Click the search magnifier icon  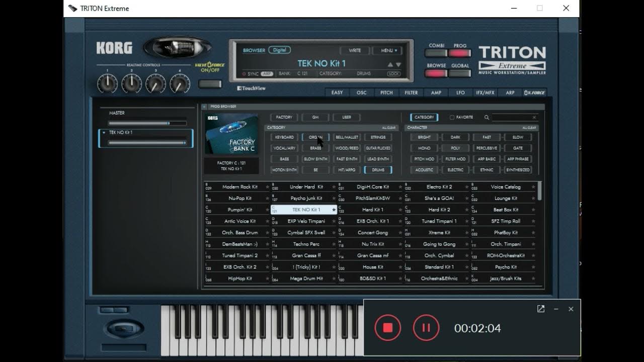(x=487, y=117)
